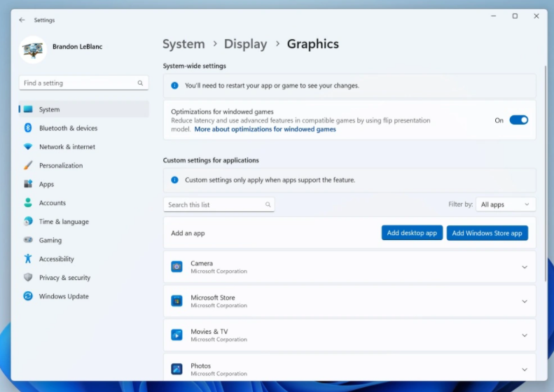Select the Accessibility figure icon
Viewport: 554px width, 392px height.
[x=28, y=258]
